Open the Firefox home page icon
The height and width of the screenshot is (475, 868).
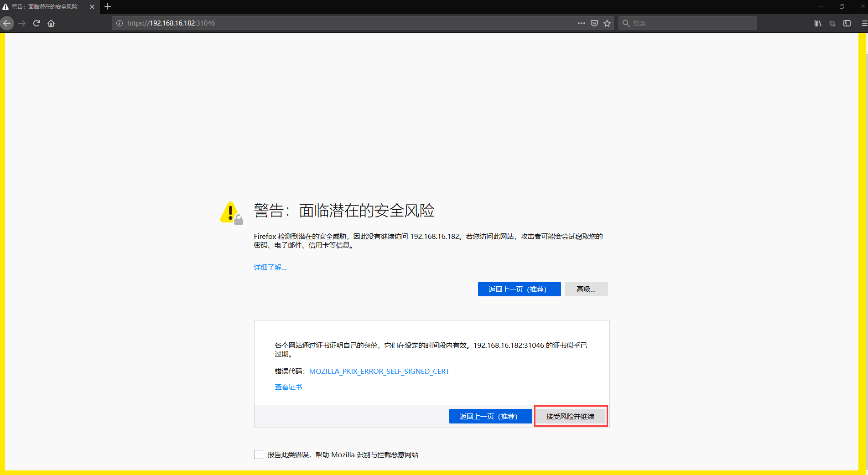(x=51, y=23)
